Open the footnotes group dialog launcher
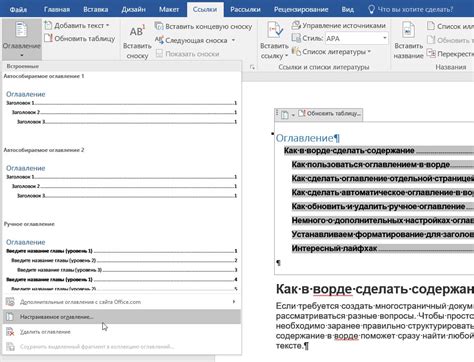Image resolution: width=474 pixels, height=362 pixels. [x=252, y=67]
